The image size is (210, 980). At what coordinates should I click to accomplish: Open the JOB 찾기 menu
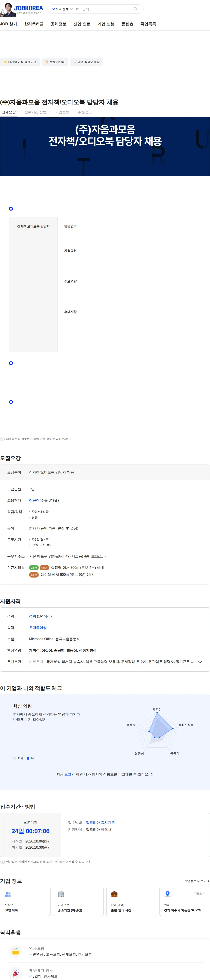[8, 24]
